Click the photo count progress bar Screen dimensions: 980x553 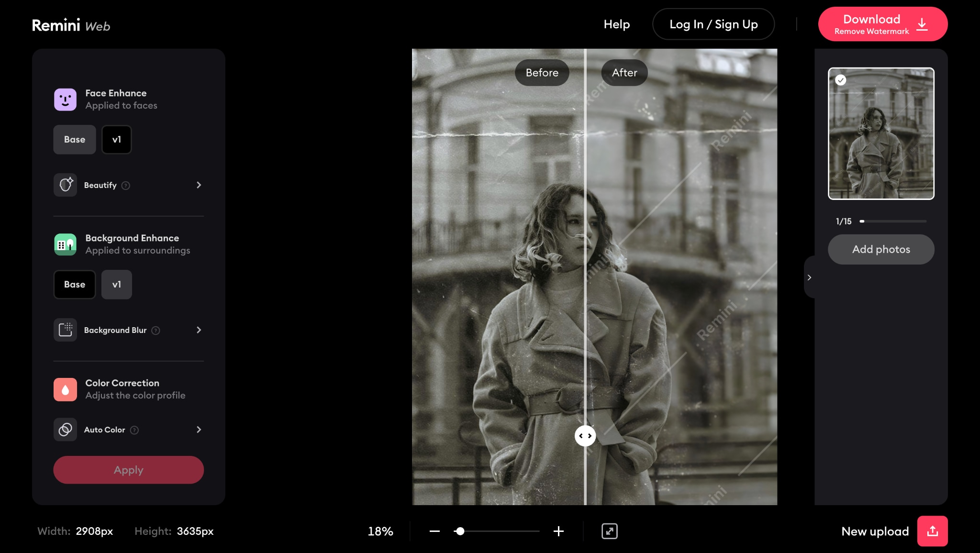(893, 221)
